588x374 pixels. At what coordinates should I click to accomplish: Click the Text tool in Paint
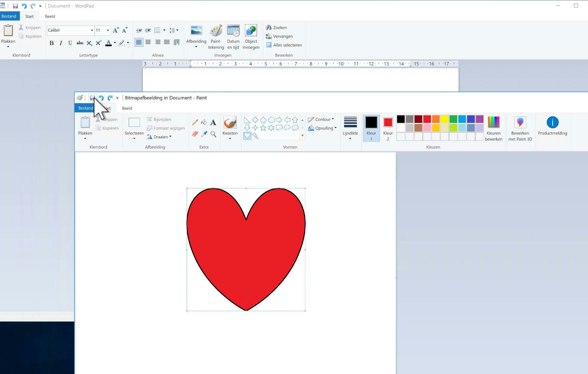pyautogui.click(x=213, y=122)
